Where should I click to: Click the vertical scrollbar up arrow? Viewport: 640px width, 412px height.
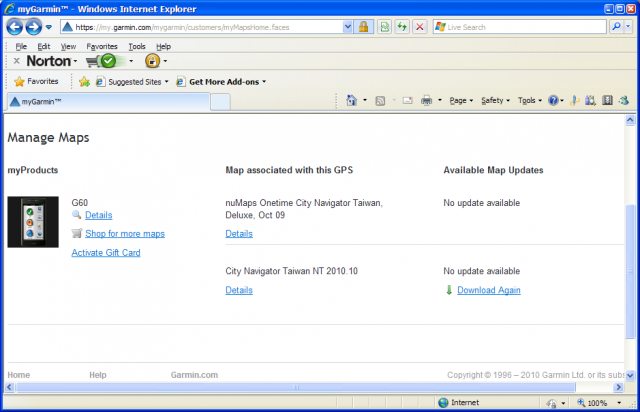click(630, 120)
